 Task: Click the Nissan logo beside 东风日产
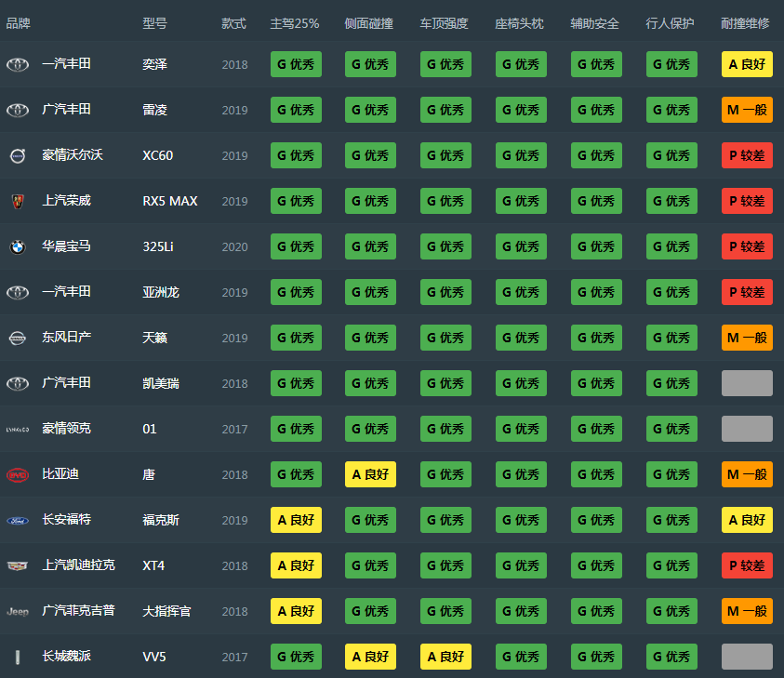coord(18,338)
